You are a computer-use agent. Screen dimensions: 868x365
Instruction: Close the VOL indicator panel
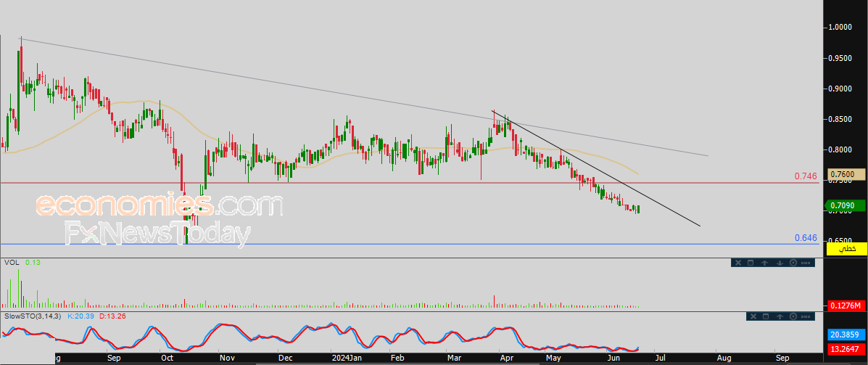[x=738, y=263]
